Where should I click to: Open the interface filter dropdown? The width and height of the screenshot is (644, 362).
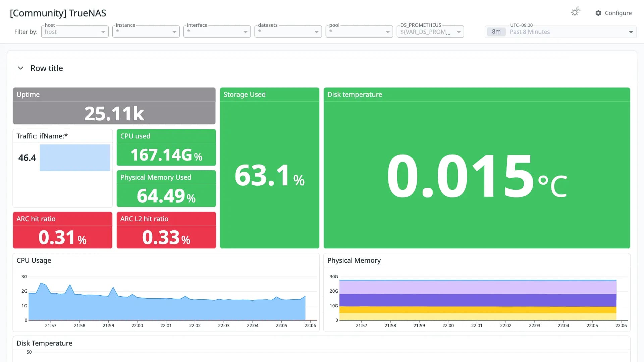tap(217, 32)
